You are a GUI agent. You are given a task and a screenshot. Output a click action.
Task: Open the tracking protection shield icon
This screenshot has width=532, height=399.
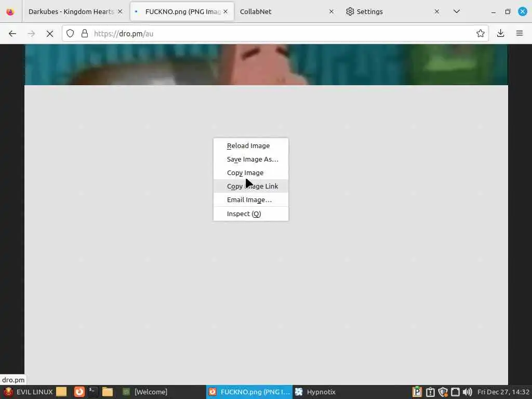coord(70,34)
